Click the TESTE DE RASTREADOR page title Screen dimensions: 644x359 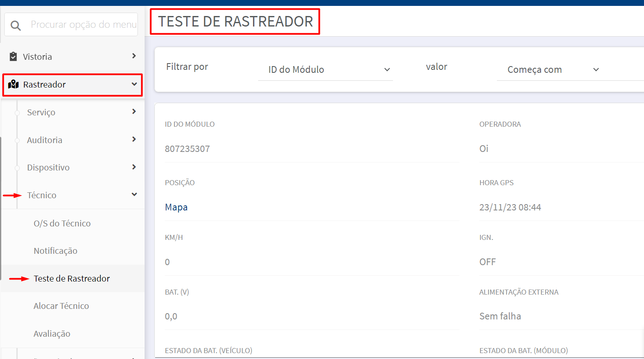tap(235, 21)
